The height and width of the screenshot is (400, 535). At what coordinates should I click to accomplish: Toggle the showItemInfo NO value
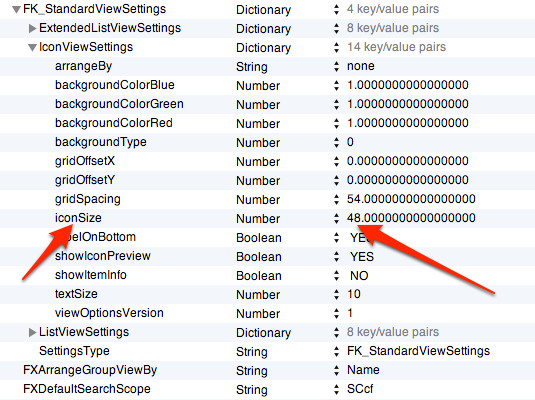(359, 276)
